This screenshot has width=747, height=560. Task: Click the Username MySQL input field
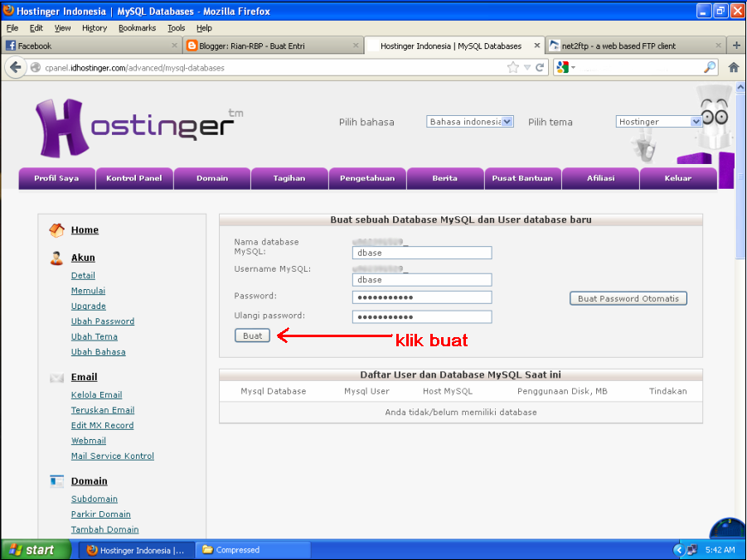click(422, 280)
